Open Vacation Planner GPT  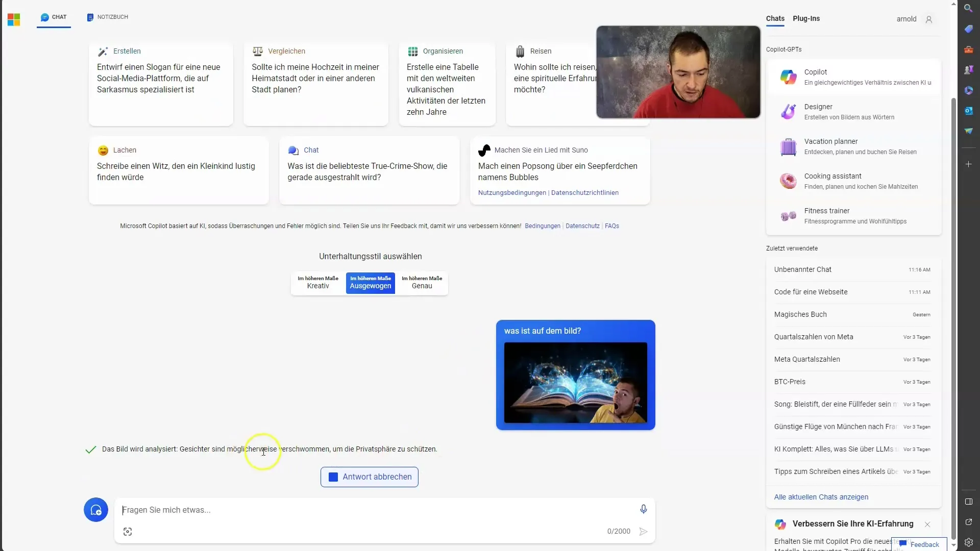click(855, 146)
